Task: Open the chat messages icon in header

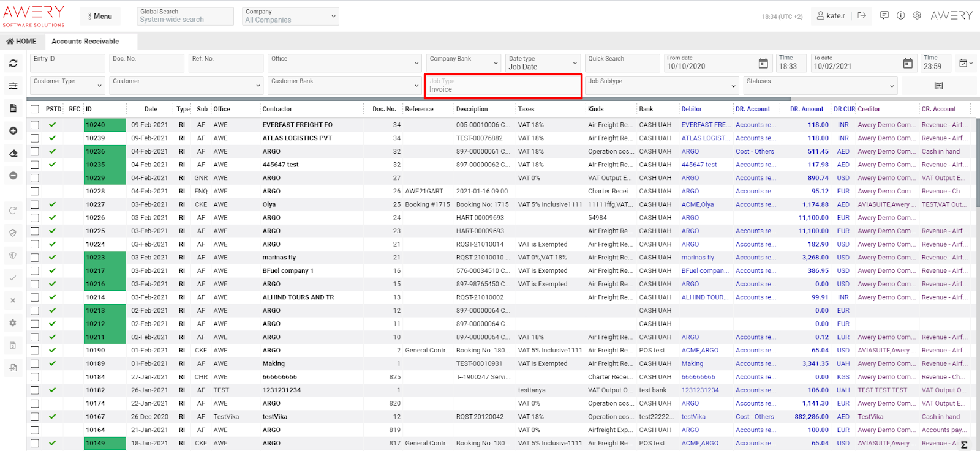Action: pyautogui.click(x=884, y=16)
